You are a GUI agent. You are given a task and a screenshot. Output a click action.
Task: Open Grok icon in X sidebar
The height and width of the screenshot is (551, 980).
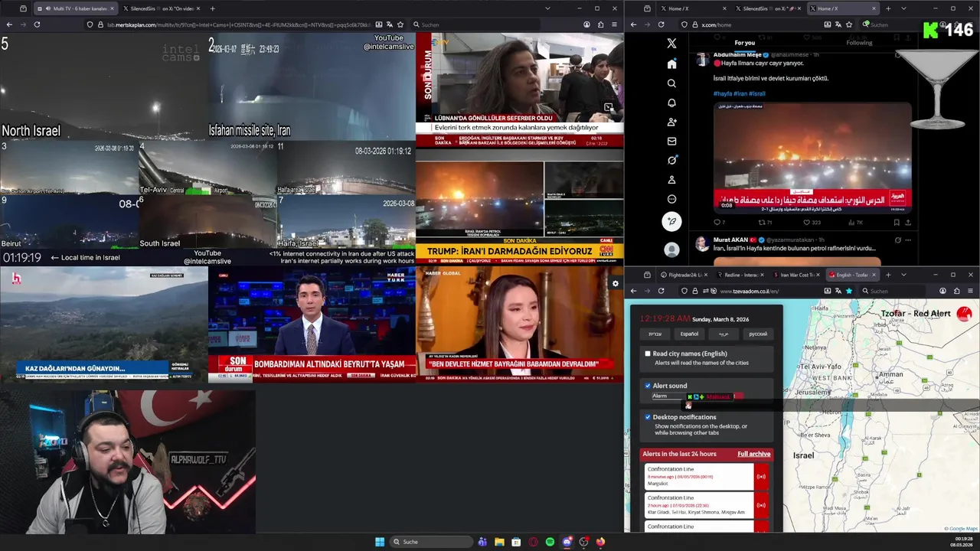[x=671, y=160]
